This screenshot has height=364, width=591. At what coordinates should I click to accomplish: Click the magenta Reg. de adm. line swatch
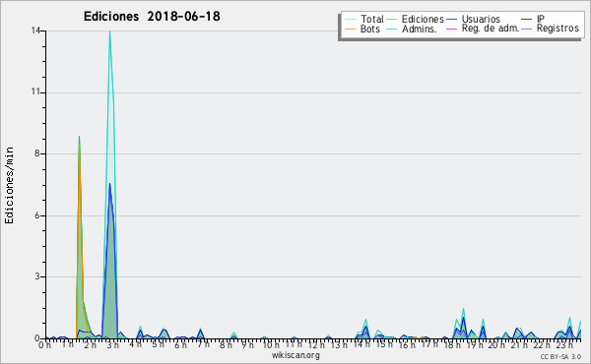point(451,29)
